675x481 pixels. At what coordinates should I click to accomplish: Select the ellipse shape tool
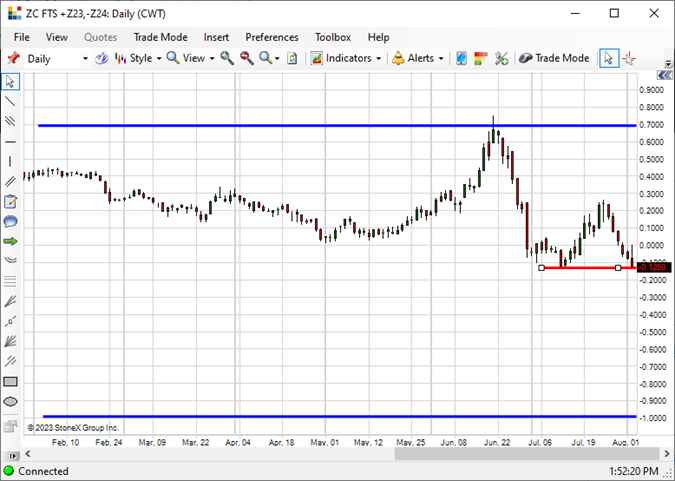(x=10, y=401)
